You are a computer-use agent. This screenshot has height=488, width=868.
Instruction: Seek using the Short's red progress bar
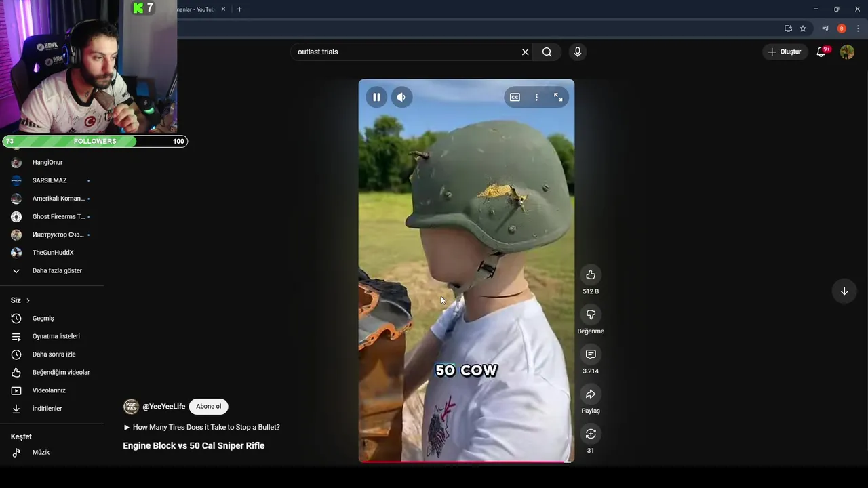pyautogui.click(x=467, y=462)
